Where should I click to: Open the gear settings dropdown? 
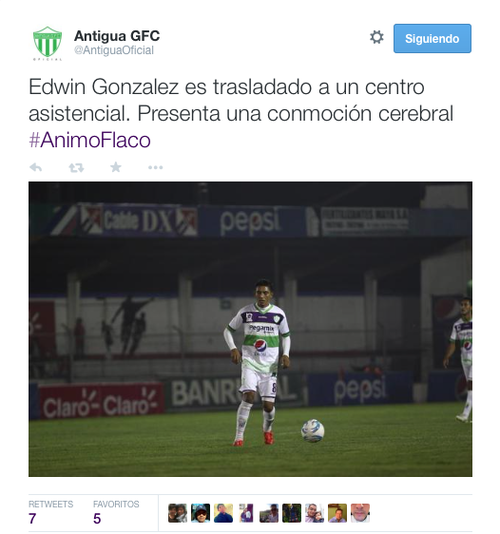click(377, 37)
